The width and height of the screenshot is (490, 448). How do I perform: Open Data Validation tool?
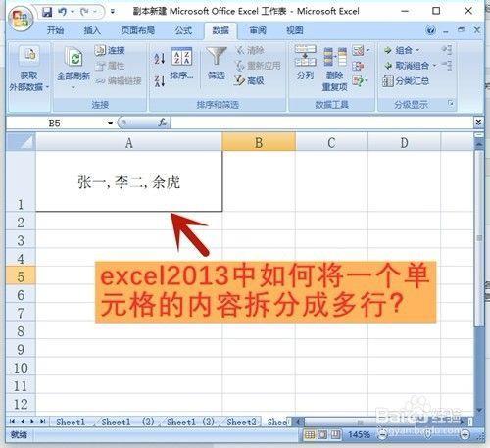(x=358, y=51)
